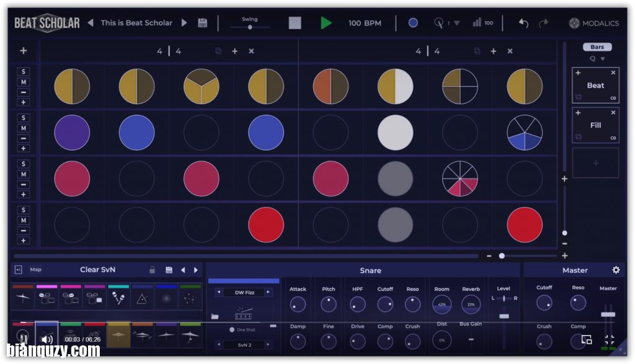Image resolution: width=635 pixels, height=364 pixels.
Task: Select the maracas pad
Action: [x=118, y=298]
